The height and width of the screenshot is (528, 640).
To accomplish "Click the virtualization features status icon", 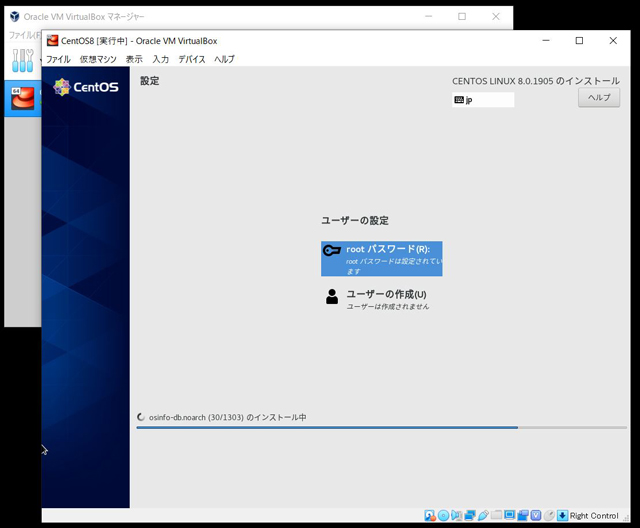I will 536,516.
